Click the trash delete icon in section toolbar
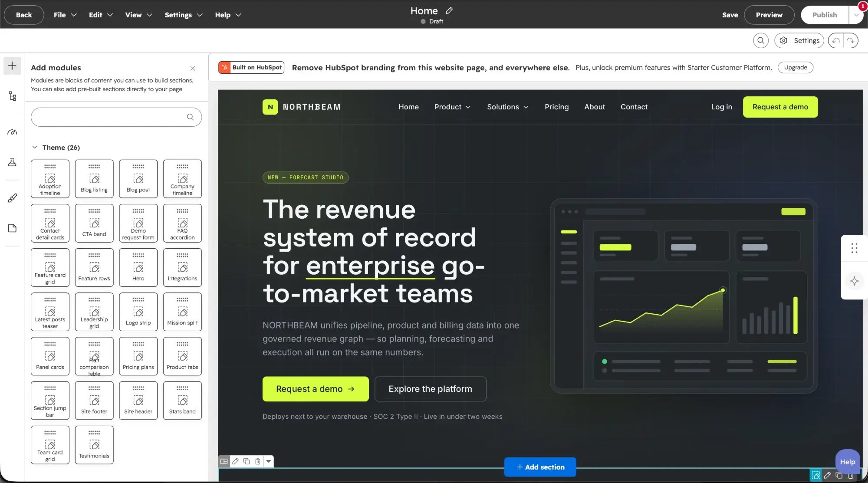 [x=258, y=461]
